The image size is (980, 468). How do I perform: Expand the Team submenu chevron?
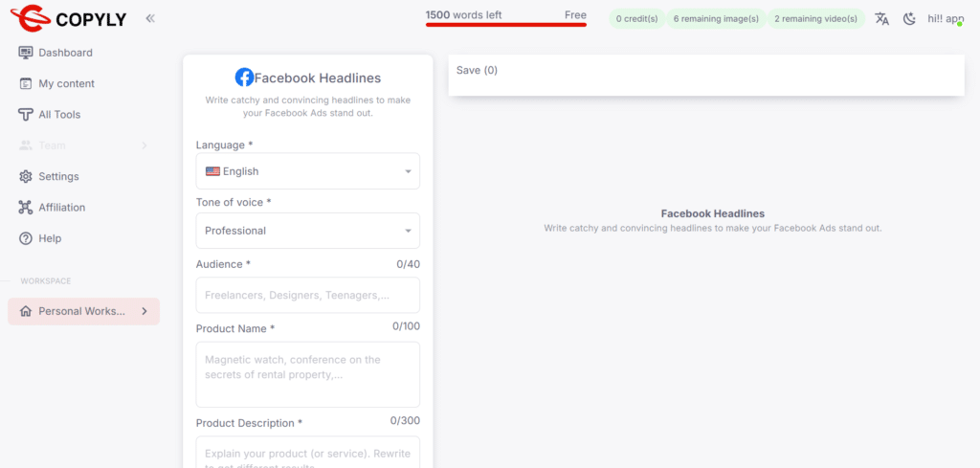pos(145,145)
